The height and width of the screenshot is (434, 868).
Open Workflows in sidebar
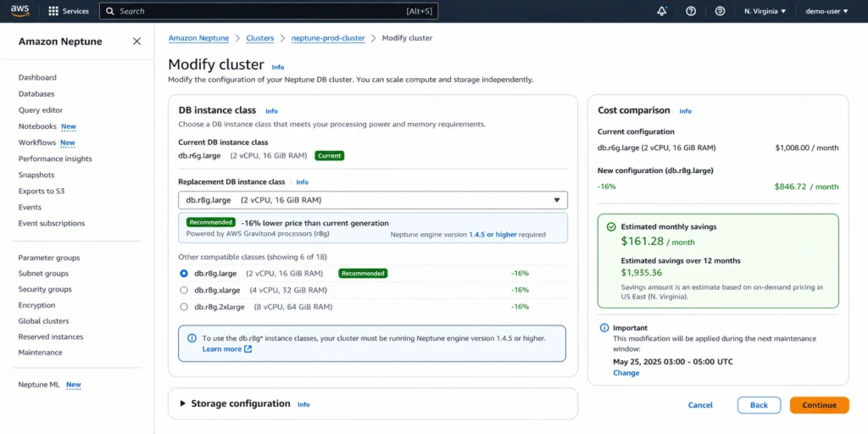(x=37, y=142)
